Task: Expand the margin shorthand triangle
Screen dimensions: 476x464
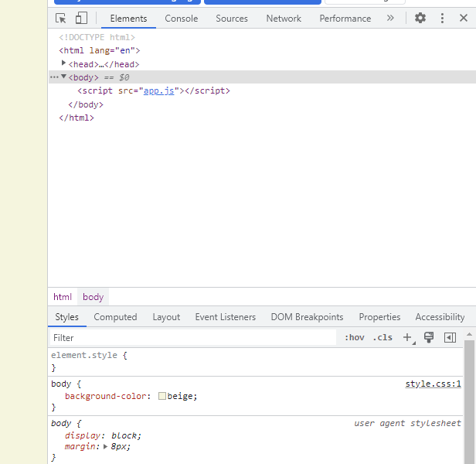Action: [x=105, y=447]
